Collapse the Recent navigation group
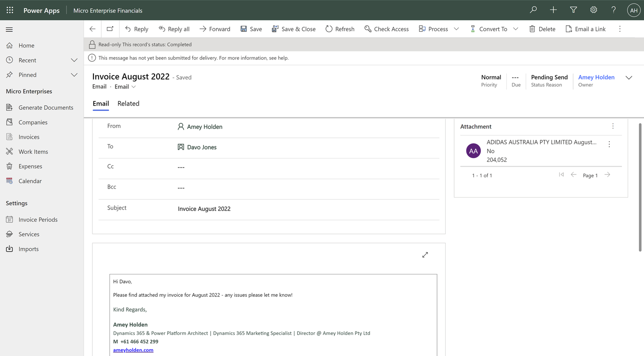This screenshot has width=644, height=356. coord(74,60)
